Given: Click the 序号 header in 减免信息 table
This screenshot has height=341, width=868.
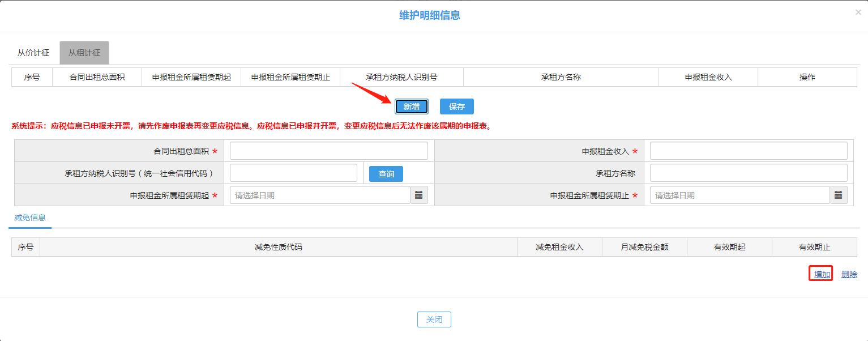Looking at the screenshot, I should tap(26, 248).
